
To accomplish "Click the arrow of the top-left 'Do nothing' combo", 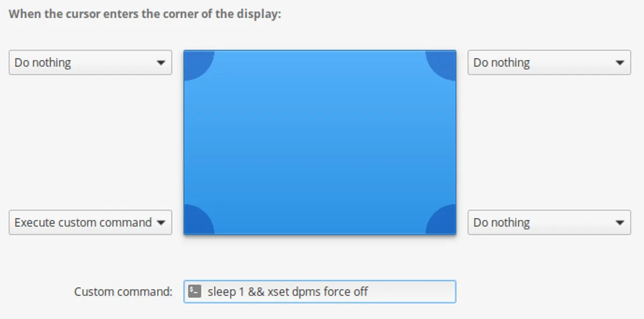I will coord(160,63).
